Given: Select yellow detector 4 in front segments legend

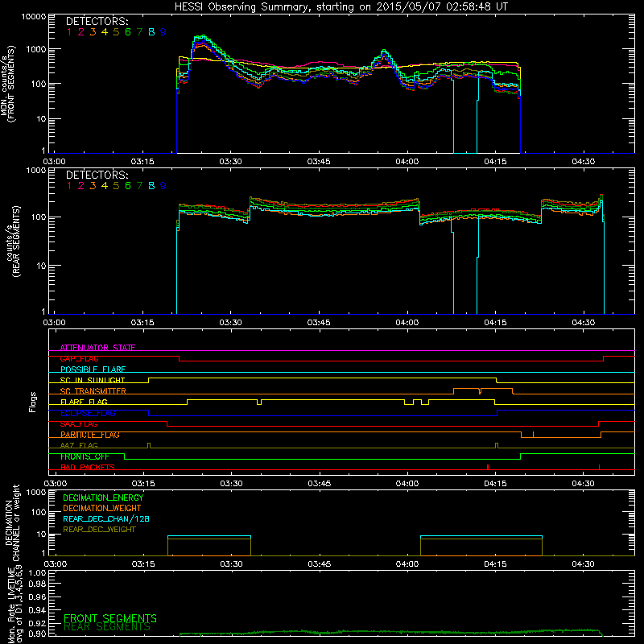Looking at the screenshot, I should 105,32.
